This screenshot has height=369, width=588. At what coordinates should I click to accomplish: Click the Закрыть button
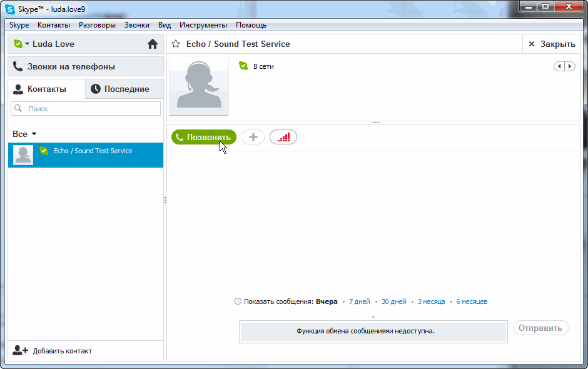point(552,44)
